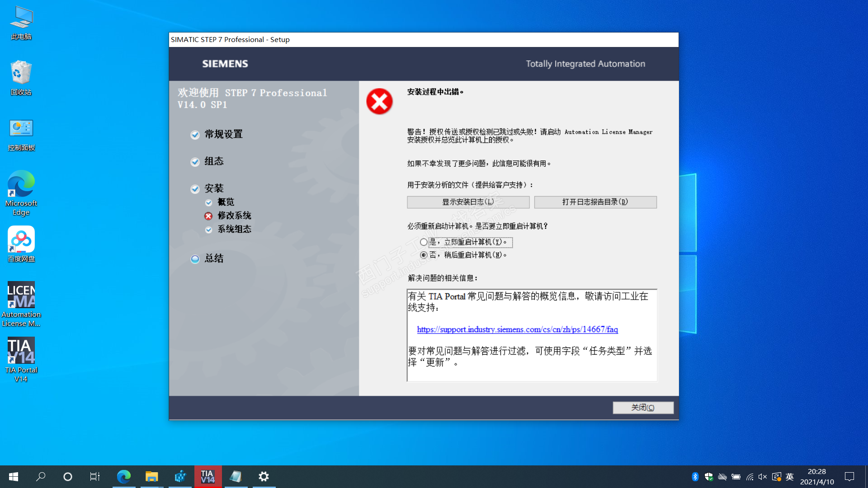Click 总结 step in setup sidebar
Screen dimensions: 868x488
click(214, 258)
